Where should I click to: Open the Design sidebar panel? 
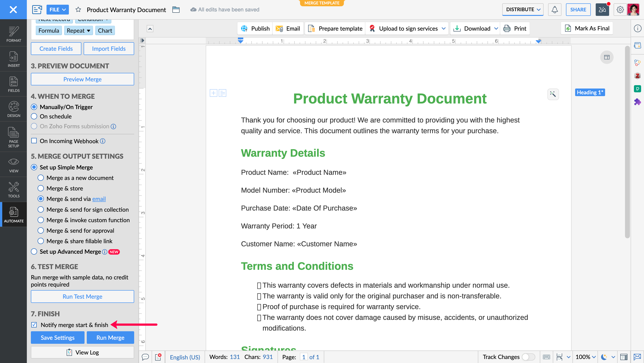[13, 110]
